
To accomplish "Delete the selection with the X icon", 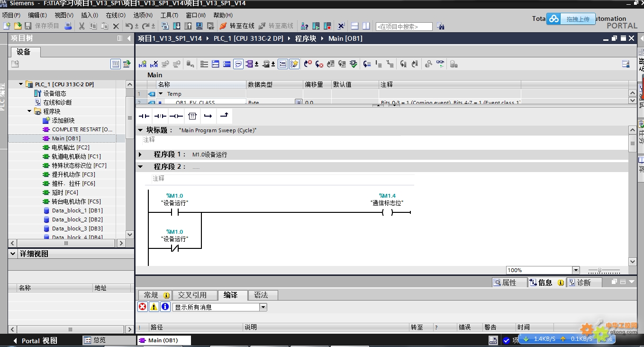I will (x=116, y=26).
